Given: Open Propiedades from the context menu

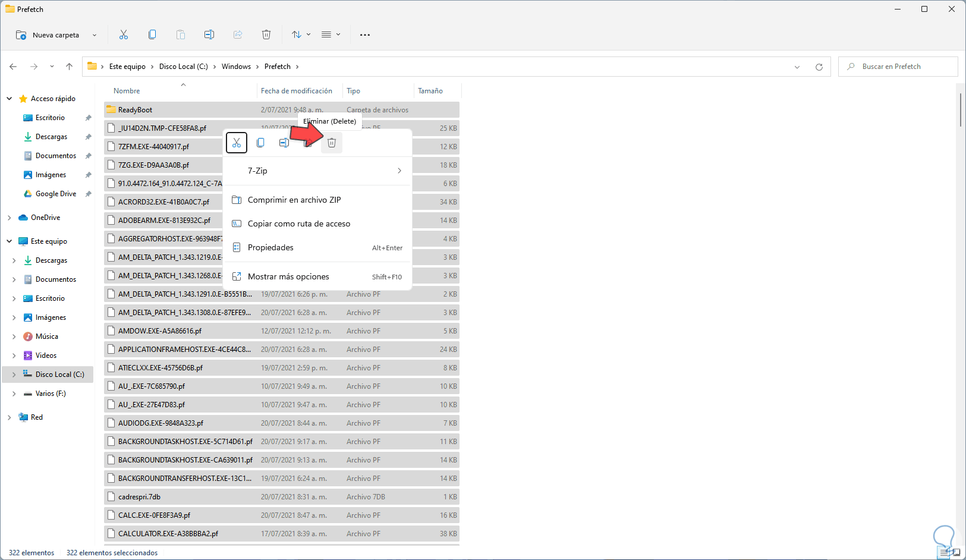Looking at the screenshot, I should pyautogui.click(x=317, y=247).
